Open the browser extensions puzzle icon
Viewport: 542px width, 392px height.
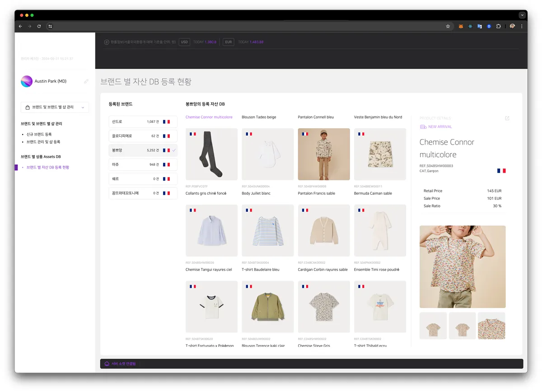pos(499,26)
